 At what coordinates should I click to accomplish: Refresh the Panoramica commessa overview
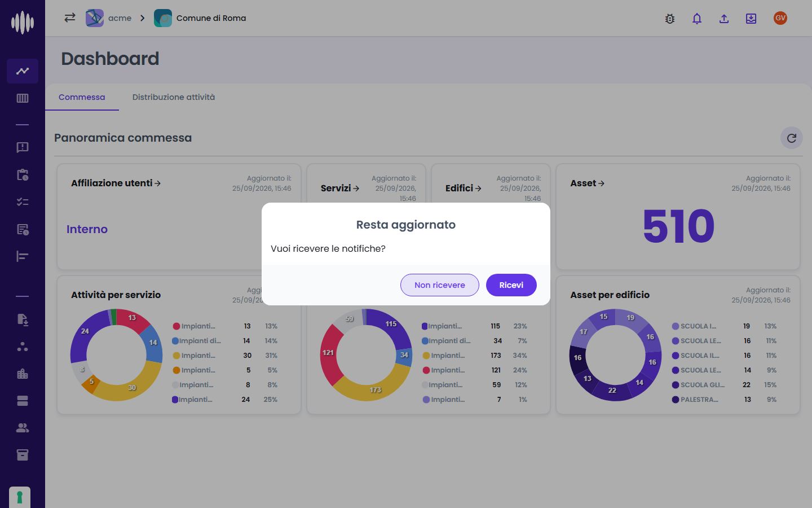792,138
